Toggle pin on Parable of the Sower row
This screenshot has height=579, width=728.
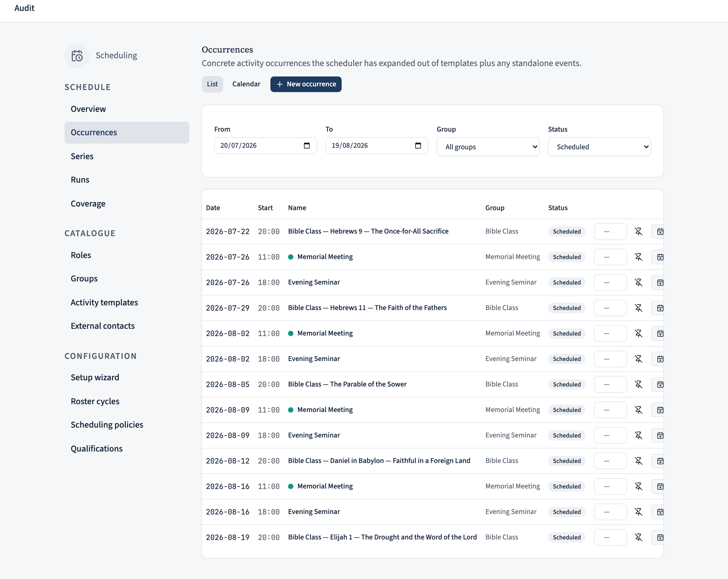click(639, 384)
